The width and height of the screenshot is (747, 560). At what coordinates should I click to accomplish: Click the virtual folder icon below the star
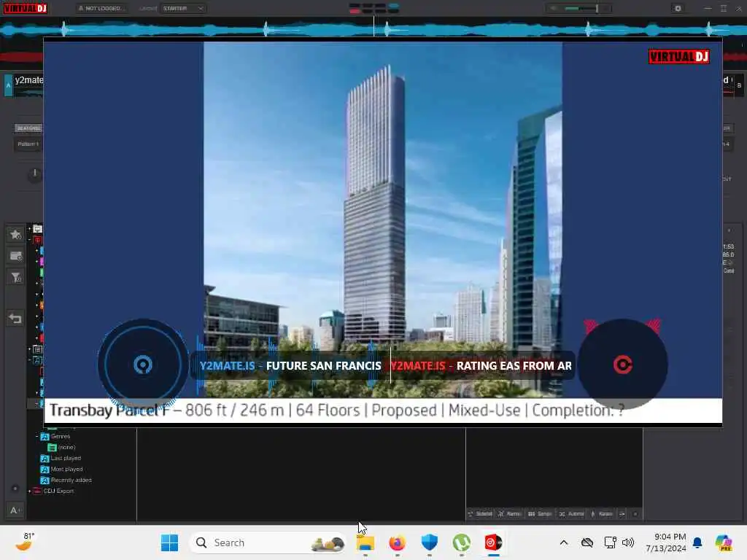[x=16, y=256]
